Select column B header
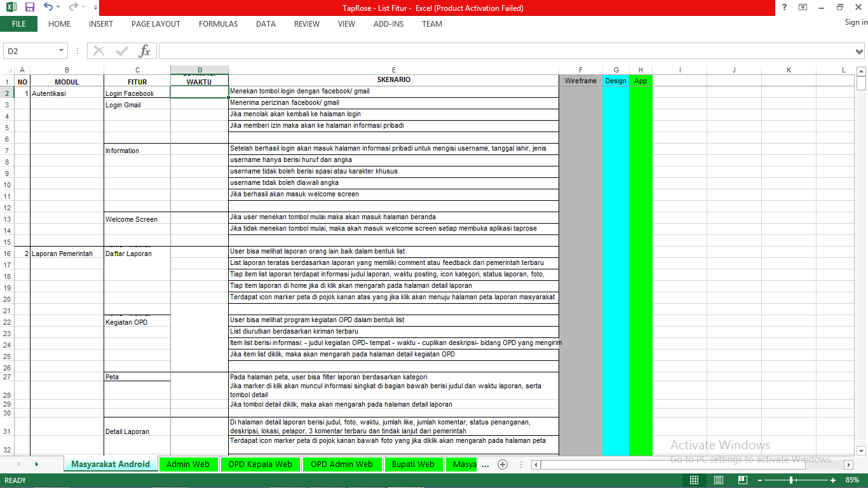The image size is (868, 488). pos(67,70)
